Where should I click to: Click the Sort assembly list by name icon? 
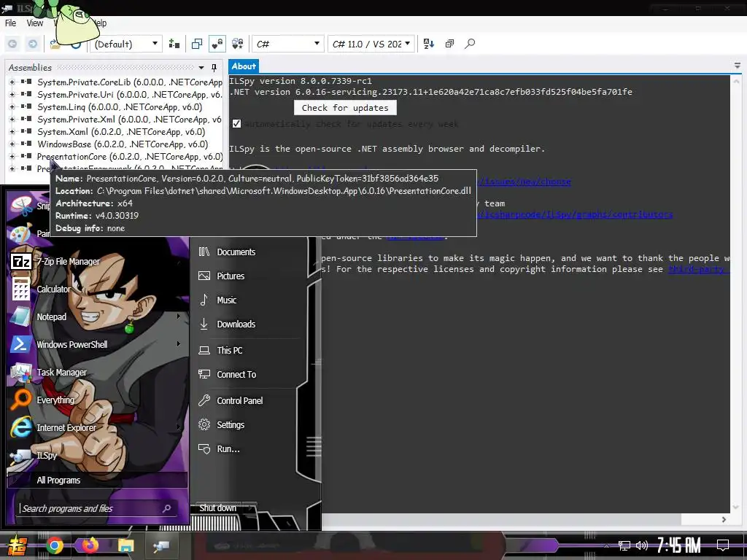pyautogui.click(x=429, y=44)
